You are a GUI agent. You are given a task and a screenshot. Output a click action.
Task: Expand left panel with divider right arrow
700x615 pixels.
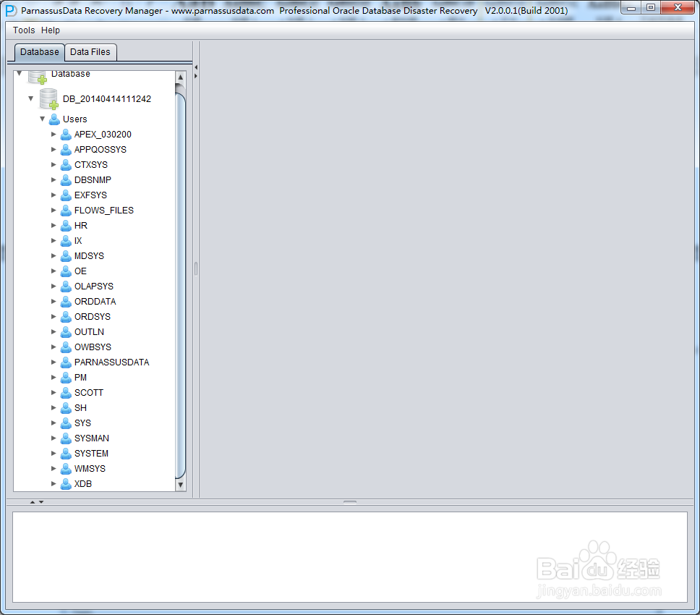coord(196,76)
